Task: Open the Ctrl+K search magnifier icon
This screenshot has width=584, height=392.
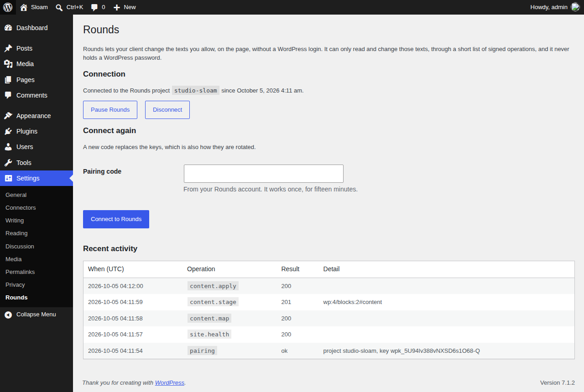Action: point(59,7)
